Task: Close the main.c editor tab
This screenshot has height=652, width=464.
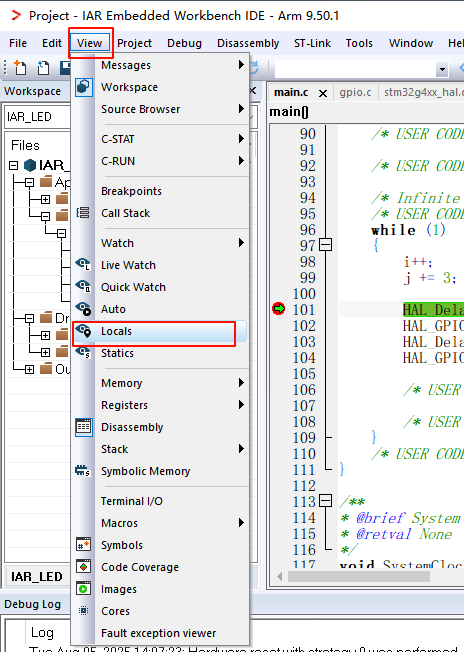Action: click(323, 93)
